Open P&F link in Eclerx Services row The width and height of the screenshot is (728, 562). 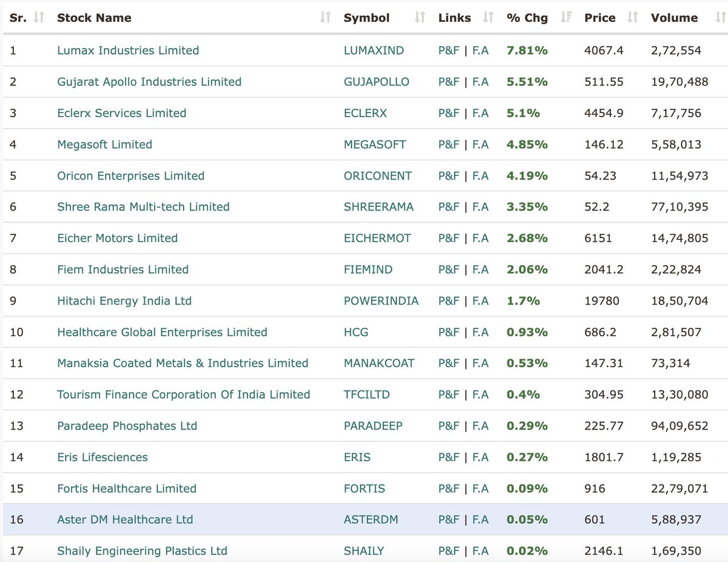[x=449, y=113]
